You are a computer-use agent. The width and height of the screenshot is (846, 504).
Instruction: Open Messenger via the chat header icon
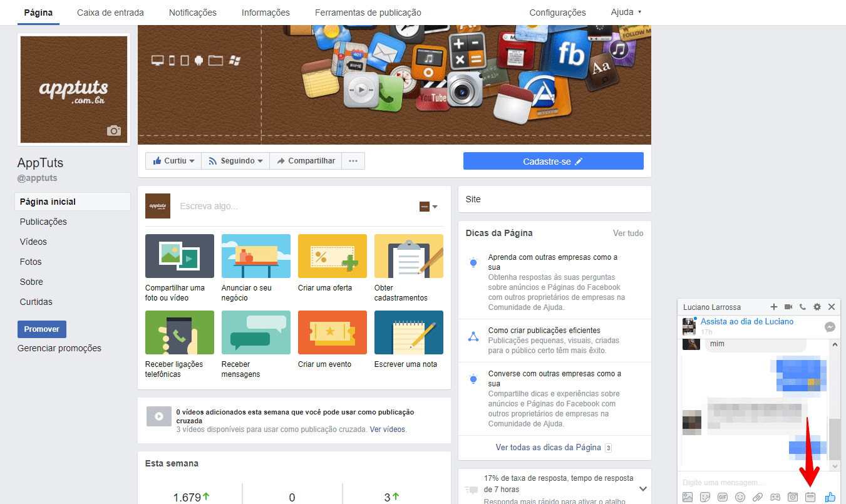(x=830, y=327)
